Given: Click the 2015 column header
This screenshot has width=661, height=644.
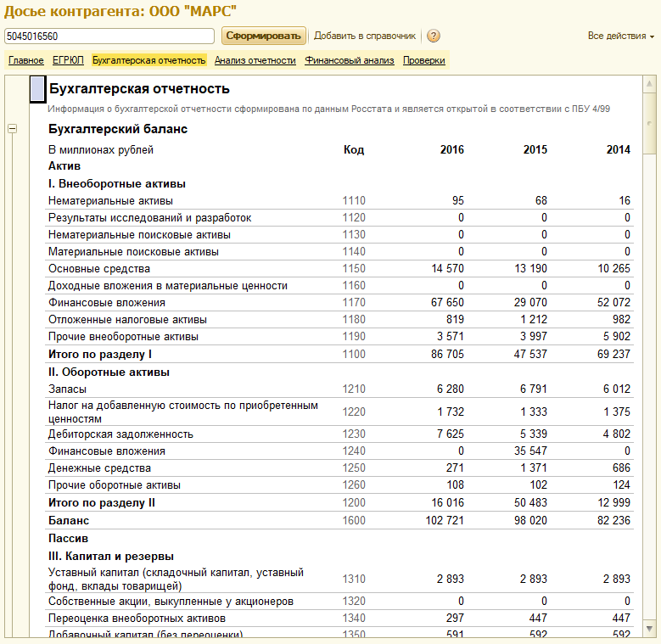Looking at the screenshot, I should click(535, 149).
